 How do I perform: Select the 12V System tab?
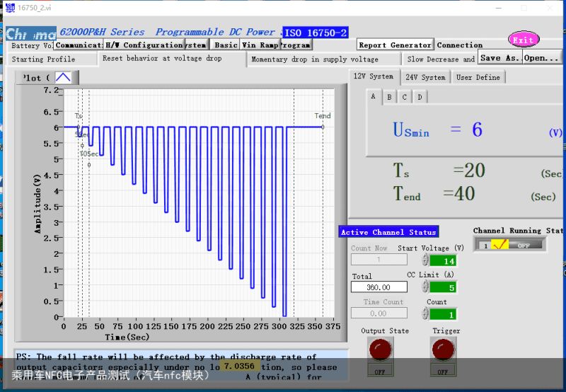374,76
